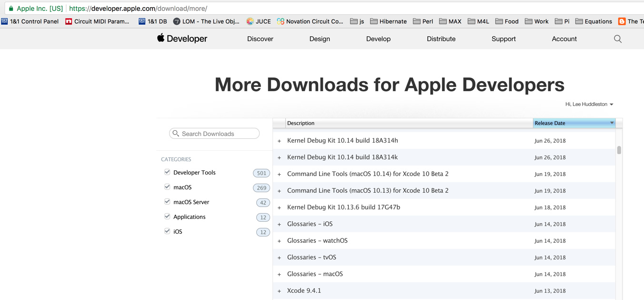Viewport: 644px width, 300px height.
Task: Expand the Glossaries – watchOS row
Action: pyautogui.click(x=280, y=241)
